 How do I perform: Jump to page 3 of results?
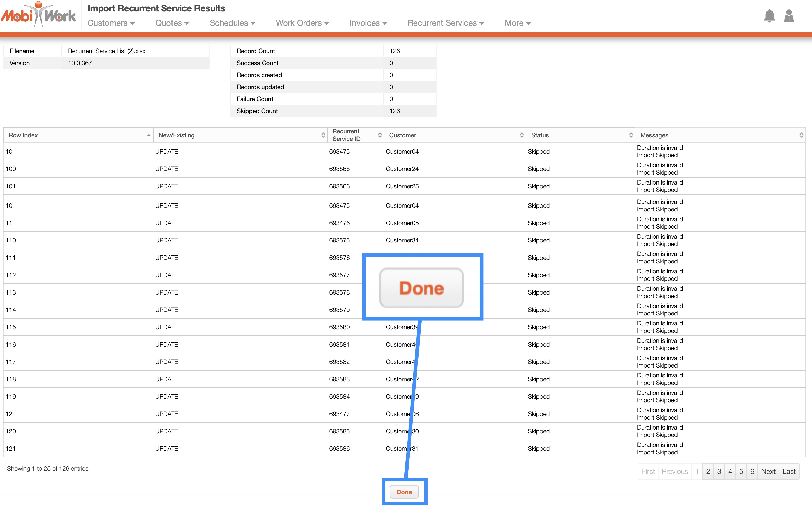[x=719, y=471]
